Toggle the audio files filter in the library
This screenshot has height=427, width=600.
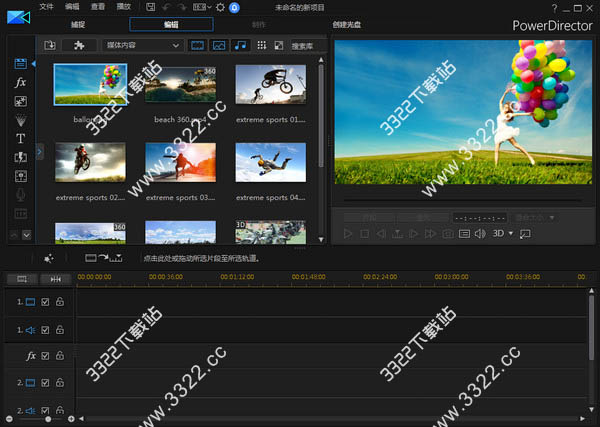tap(240, 46)
